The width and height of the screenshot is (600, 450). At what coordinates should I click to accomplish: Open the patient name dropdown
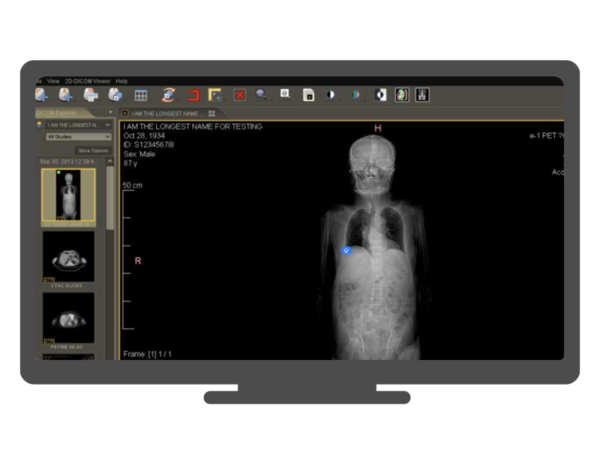point(78,125)
